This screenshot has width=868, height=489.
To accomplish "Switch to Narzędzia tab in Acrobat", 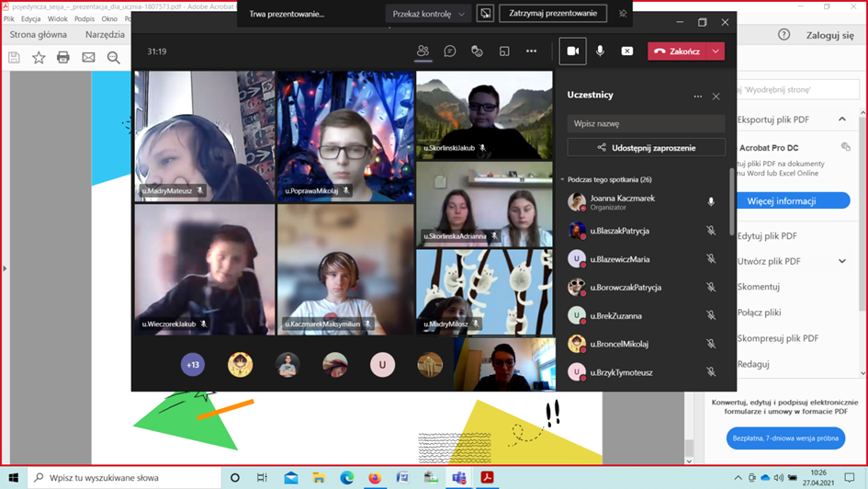I will point(106,34).
